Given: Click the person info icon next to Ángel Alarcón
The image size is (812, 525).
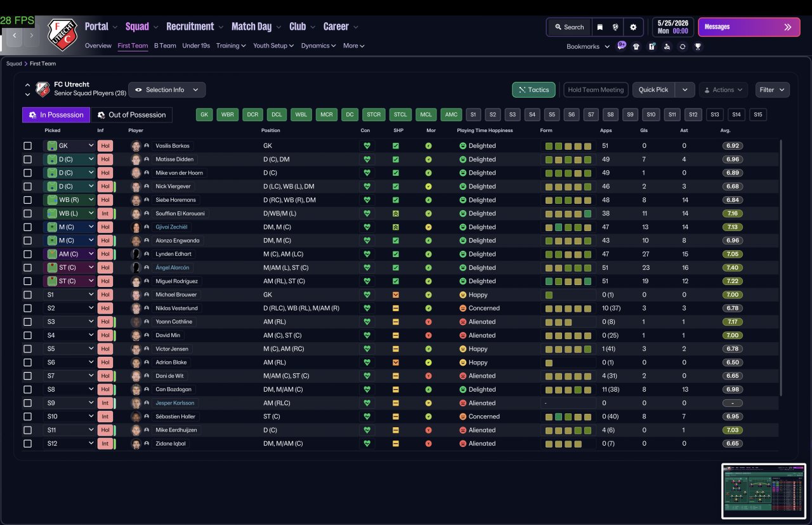Looking at the screenshot, I should click(147, 268).
